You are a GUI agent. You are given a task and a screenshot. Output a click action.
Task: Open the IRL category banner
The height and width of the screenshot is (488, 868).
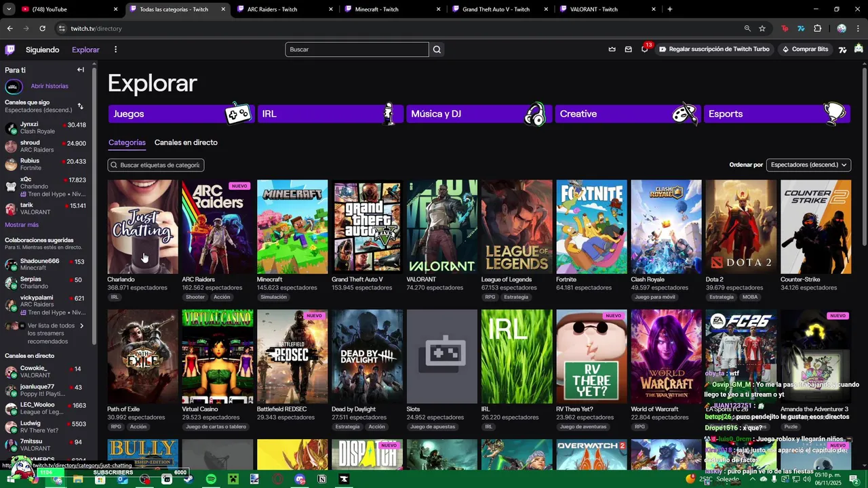pos(330,114)
